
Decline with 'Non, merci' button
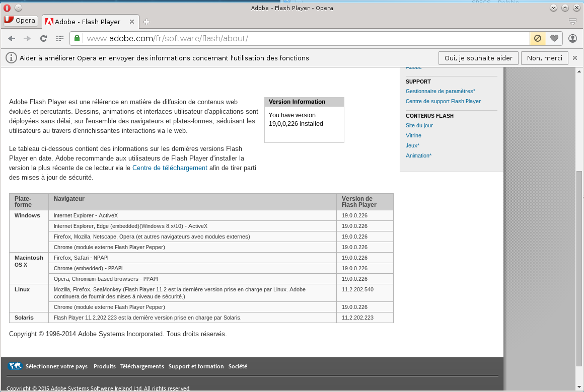pos(545,58)
